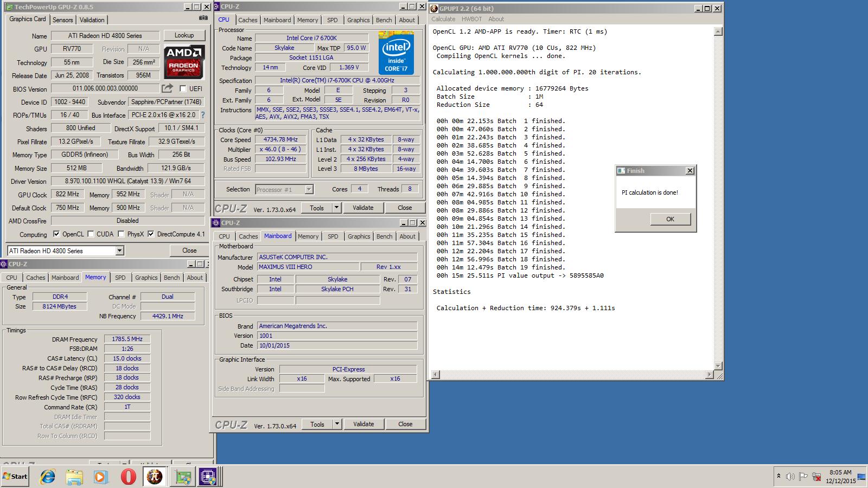
Task: Click the GPU-Z Name field
Action: 105,36
